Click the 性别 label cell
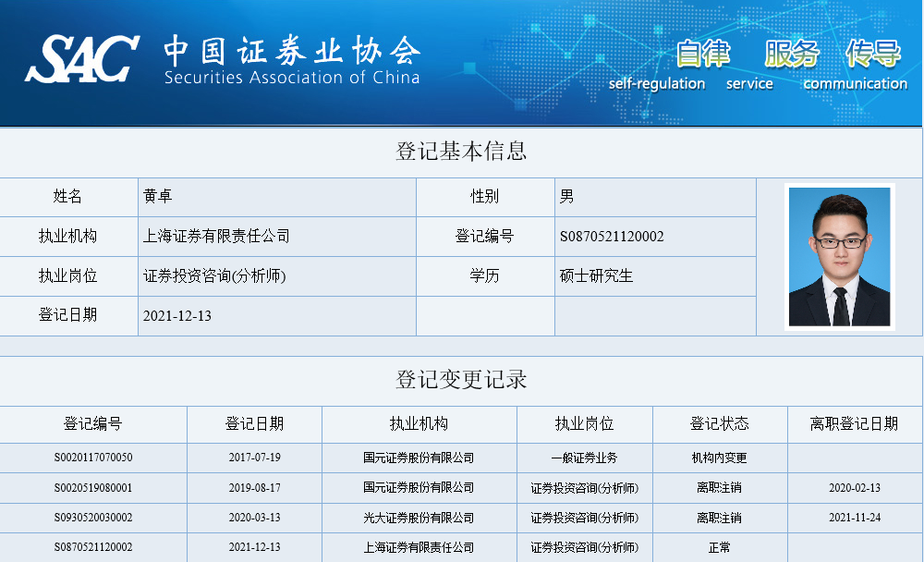This screenshot has height=562, width=924. 485,197
